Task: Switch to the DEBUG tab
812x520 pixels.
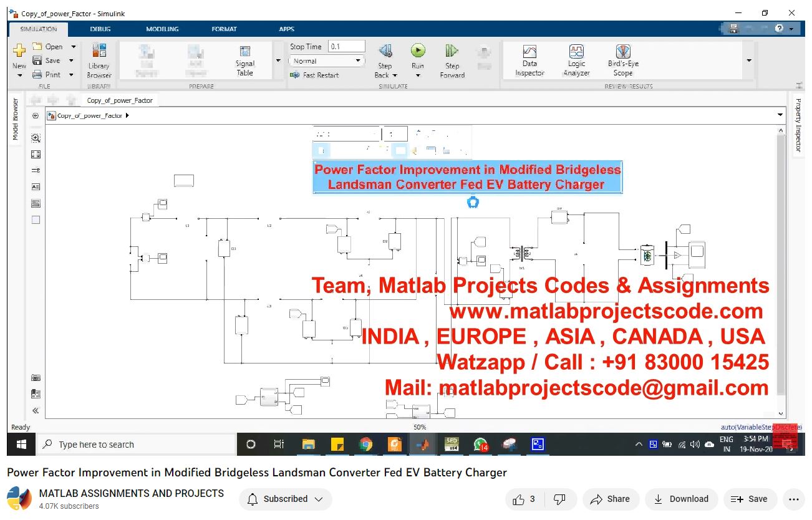Action: [100, 29]
